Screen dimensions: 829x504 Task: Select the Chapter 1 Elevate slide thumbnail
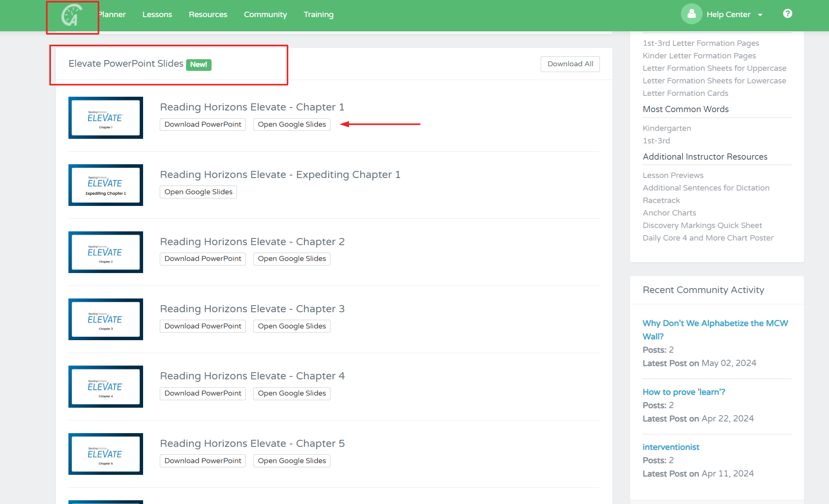coord(106,118)
